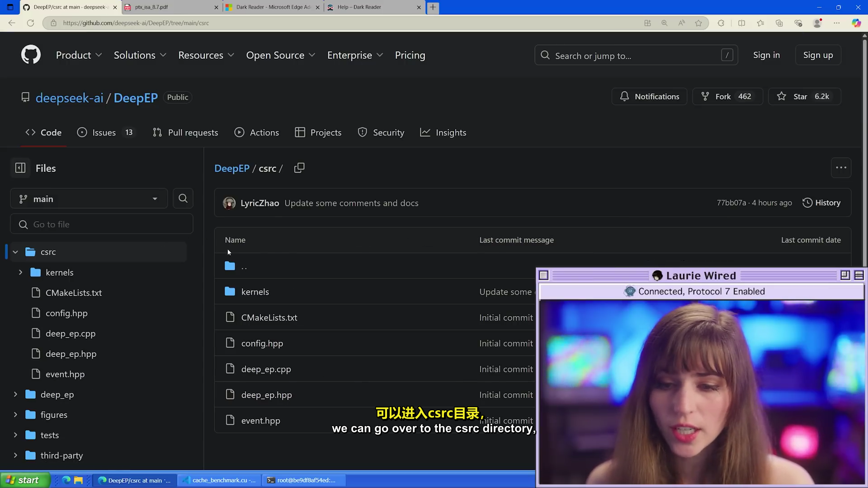
Task: Click Search or jump to field
Action: point(636,55)
